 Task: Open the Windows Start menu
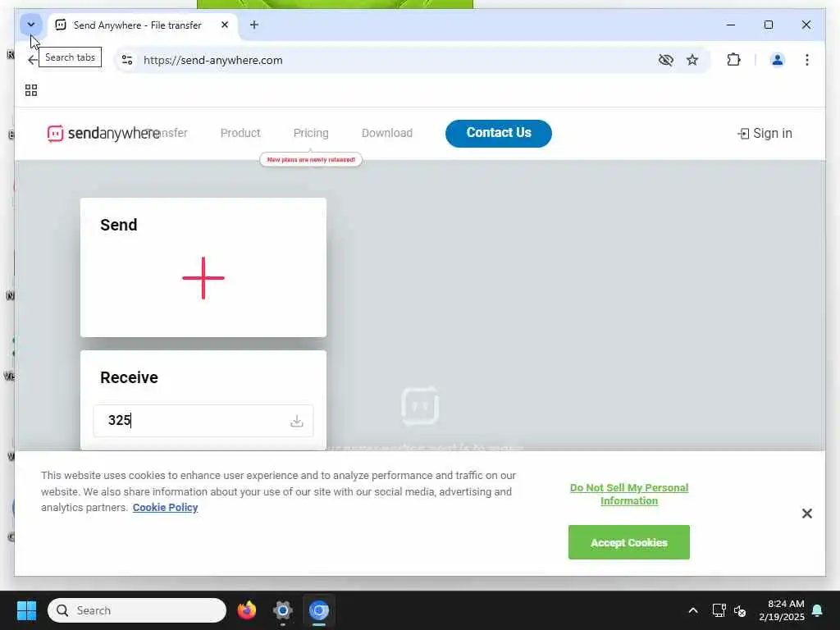point(26,610)
